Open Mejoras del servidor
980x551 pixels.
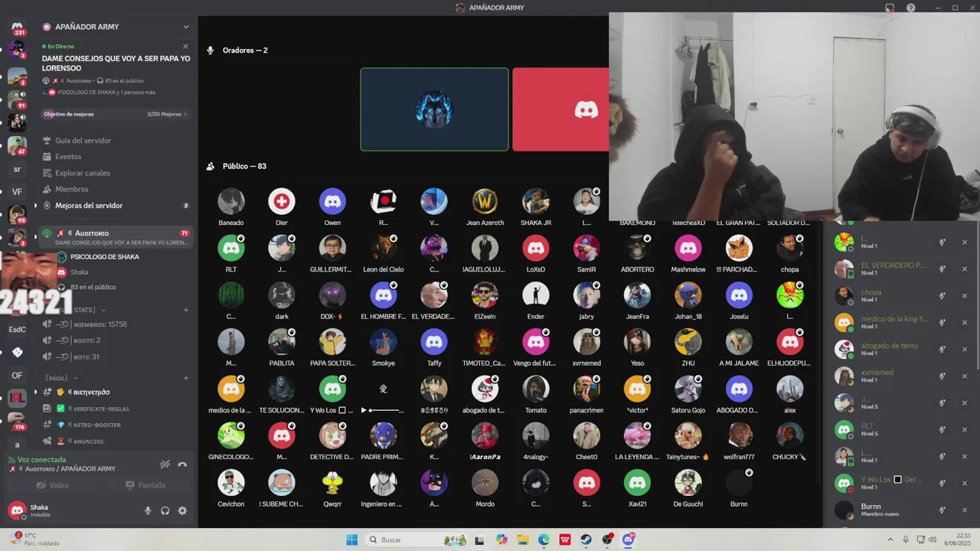[116, 206]
